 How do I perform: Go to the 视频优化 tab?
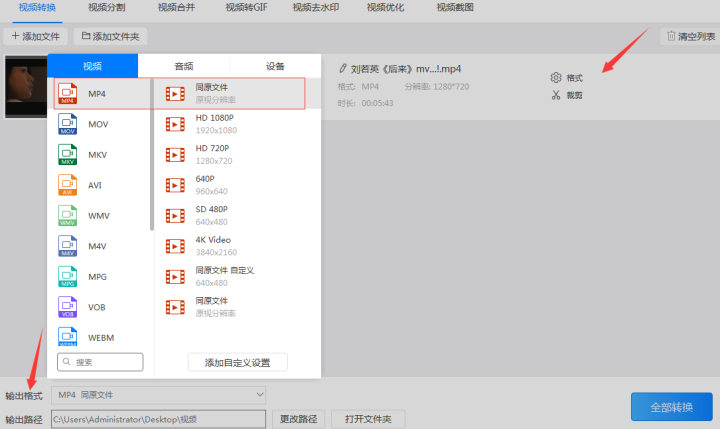(385, 8)
